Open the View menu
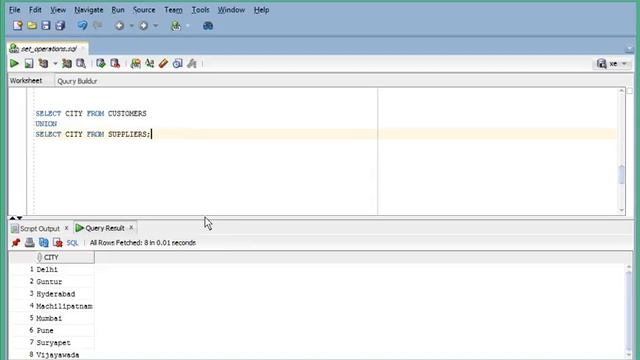Screen dimensions: 640x360 pyautogui.click(x=58, y=10)
